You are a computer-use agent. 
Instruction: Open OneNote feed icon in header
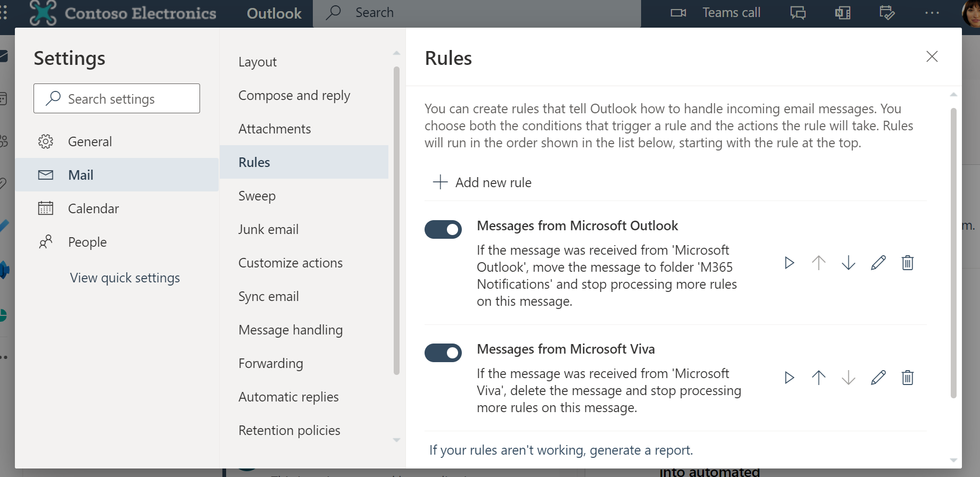click(x=843, y=13)
